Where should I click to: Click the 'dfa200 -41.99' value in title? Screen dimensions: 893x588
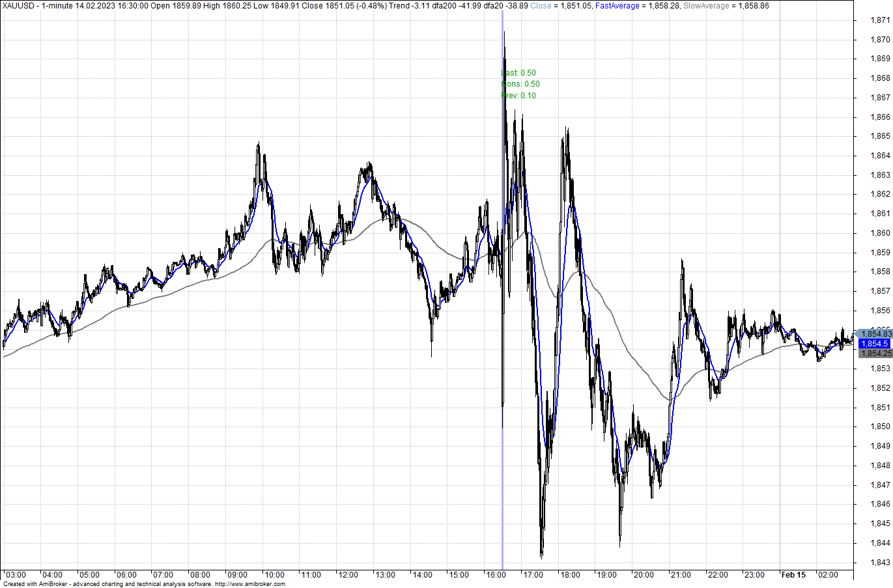[457, 6]
